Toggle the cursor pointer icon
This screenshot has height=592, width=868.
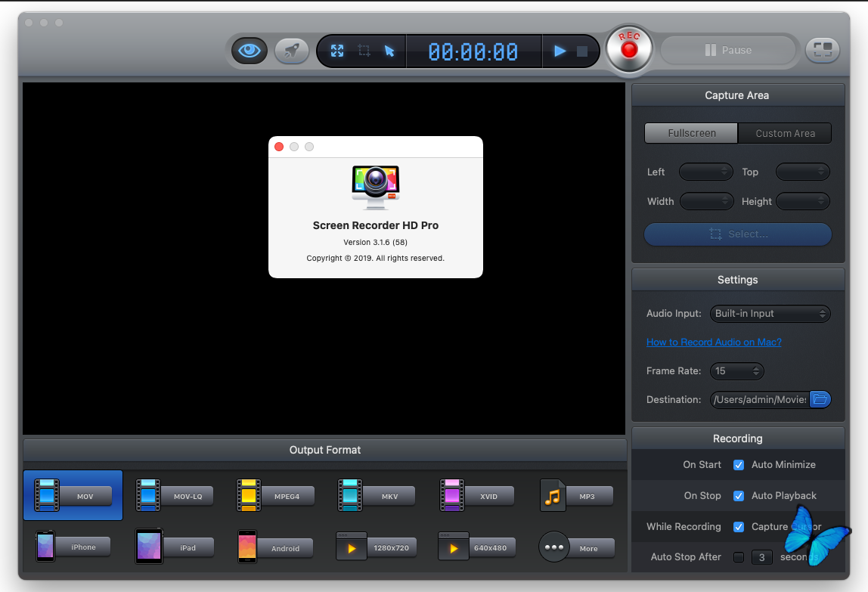pos(389,51)
